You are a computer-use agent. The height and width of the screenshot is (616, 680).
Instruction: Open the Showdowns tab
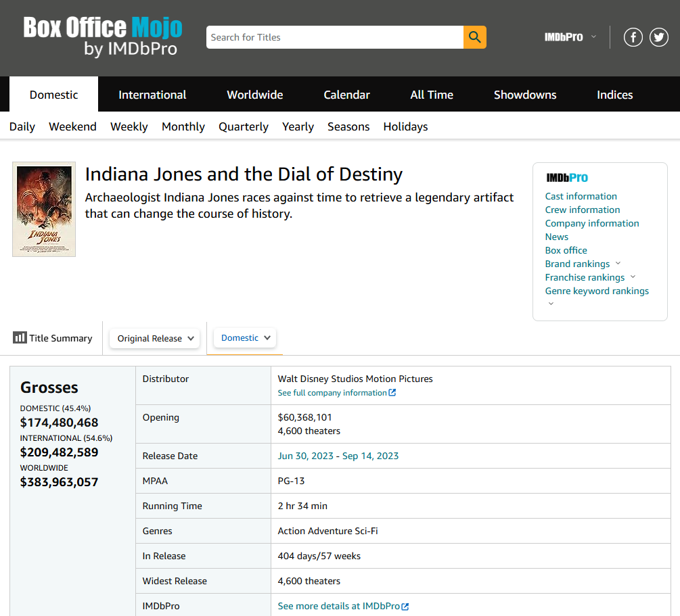click(x=525, y=95)
